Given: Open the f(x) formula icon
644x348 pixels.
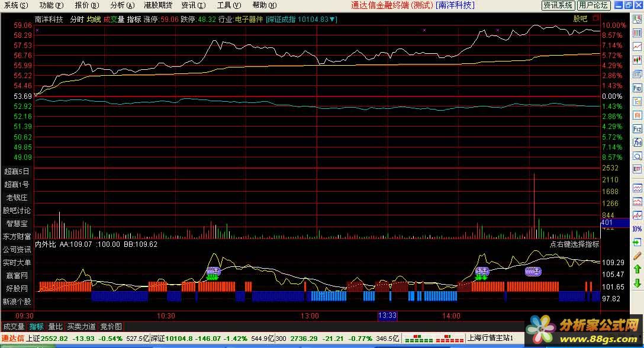Looking at the screenshot, I should coord(637,143).
